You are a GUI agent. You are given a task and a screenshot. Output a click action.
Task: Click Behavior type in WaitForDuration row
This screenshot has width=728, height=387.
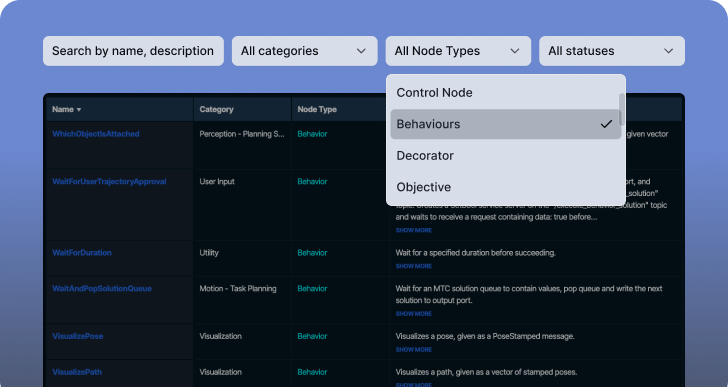point(312,253)
